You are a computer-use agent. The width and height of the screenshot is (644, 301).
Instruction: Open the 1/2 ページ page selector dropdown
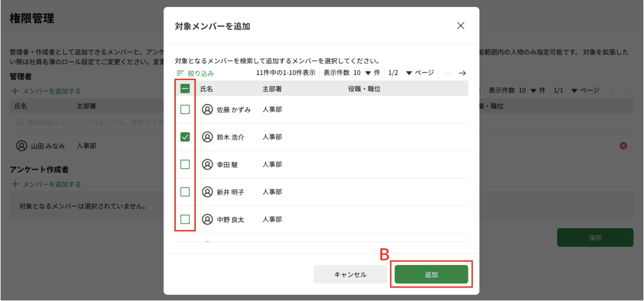(409, 73)
